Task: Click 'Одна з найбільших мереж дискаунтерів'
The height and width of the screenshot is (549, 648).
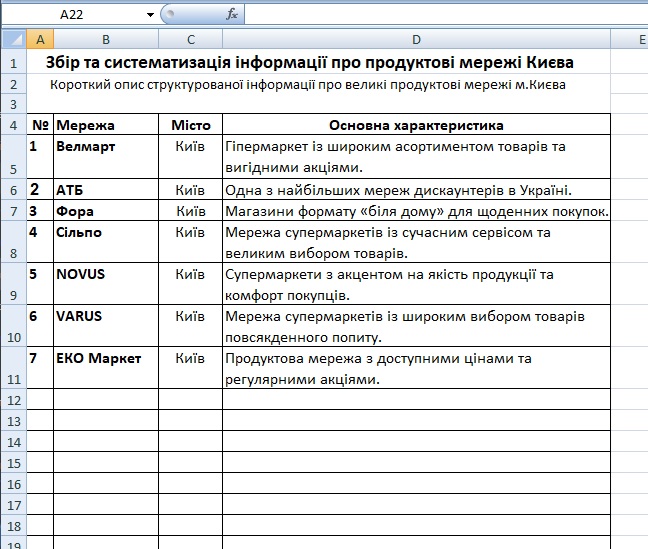Action: pos(416,190)
